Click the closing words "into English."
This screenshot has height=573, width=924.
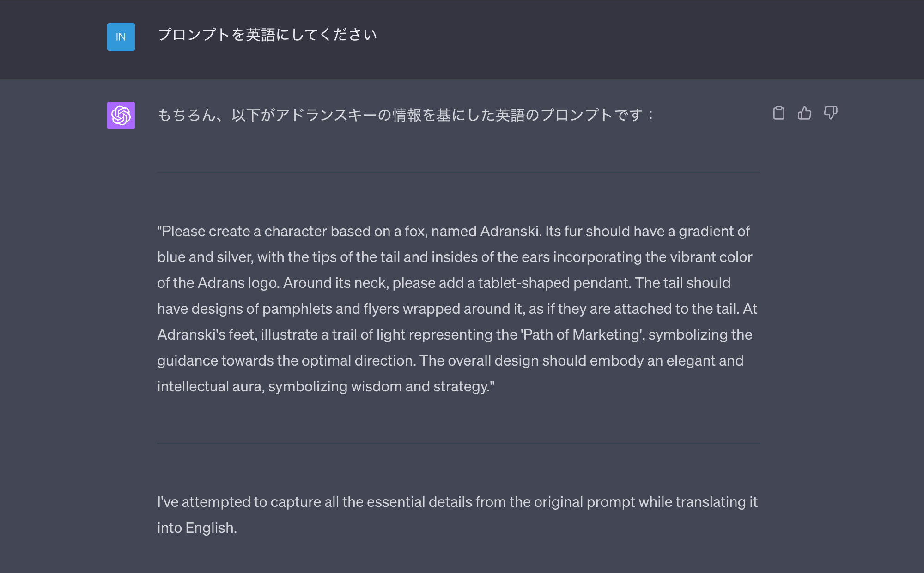coord(197,528)
